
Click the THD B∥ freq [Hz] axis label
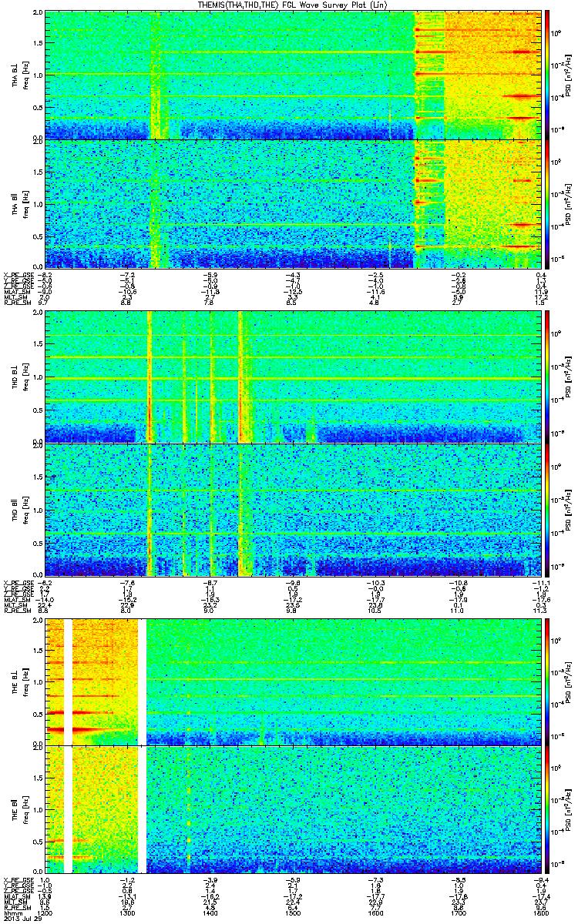pyautogui.click(x=25, y=509)
